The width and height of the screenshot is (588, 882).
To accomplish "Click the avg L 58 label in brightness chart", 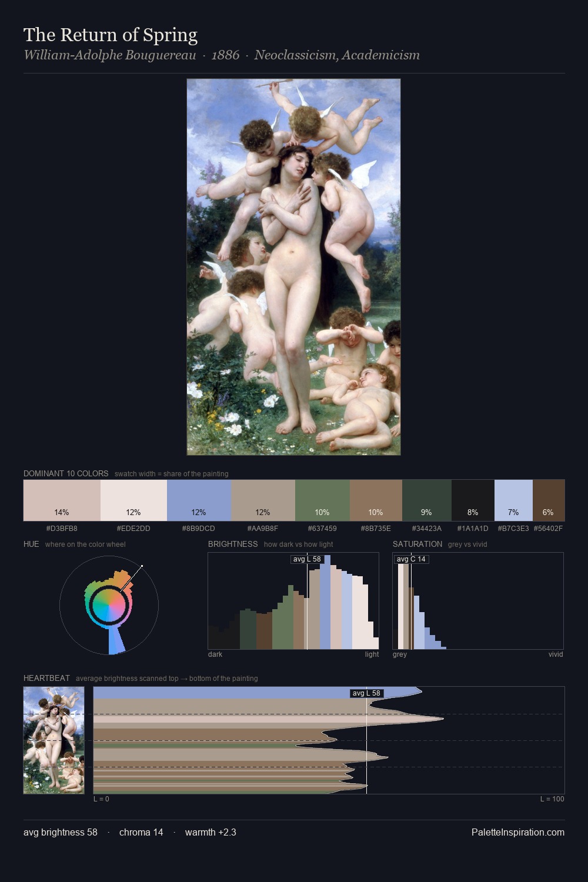I will 307,559.
